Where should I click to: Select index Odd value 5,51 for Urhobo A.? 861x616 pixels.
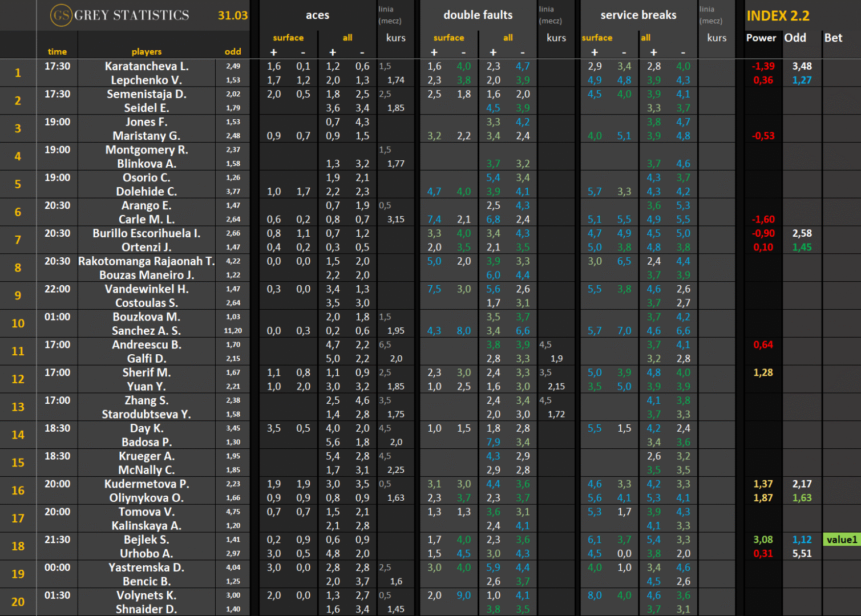802,553
